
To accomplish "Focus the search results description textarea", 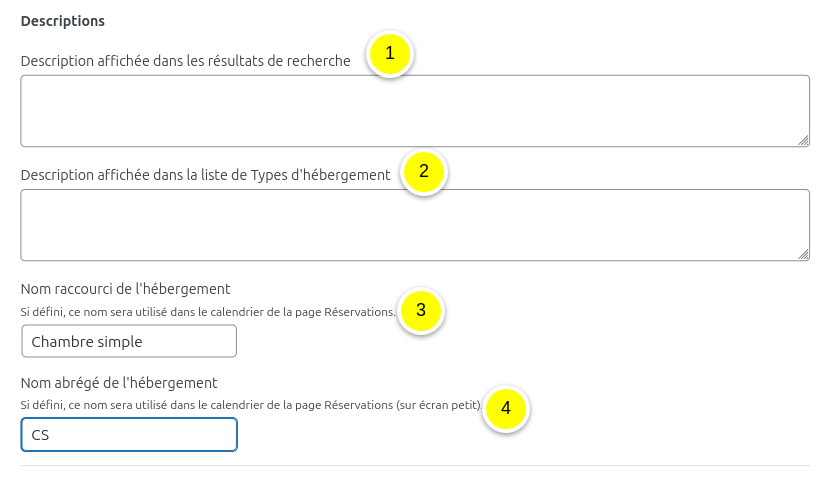I will click(x=414, y=110).
